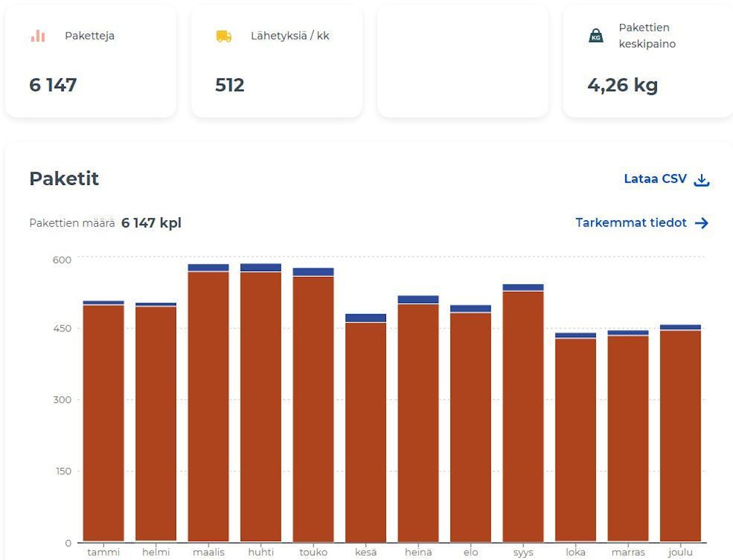733x560 pixels.
Task: Select the red loka bar
Action: [x=576, y=439]
